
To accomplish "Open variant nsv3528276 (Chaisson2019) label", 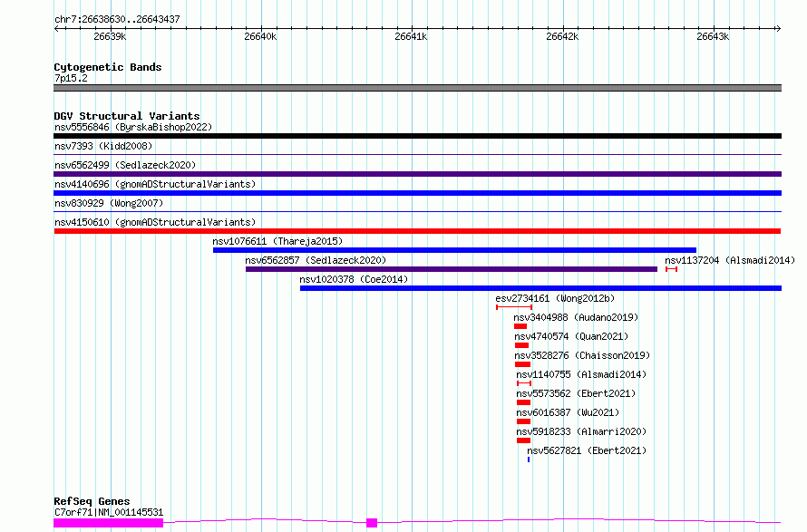I will [582, 355].
